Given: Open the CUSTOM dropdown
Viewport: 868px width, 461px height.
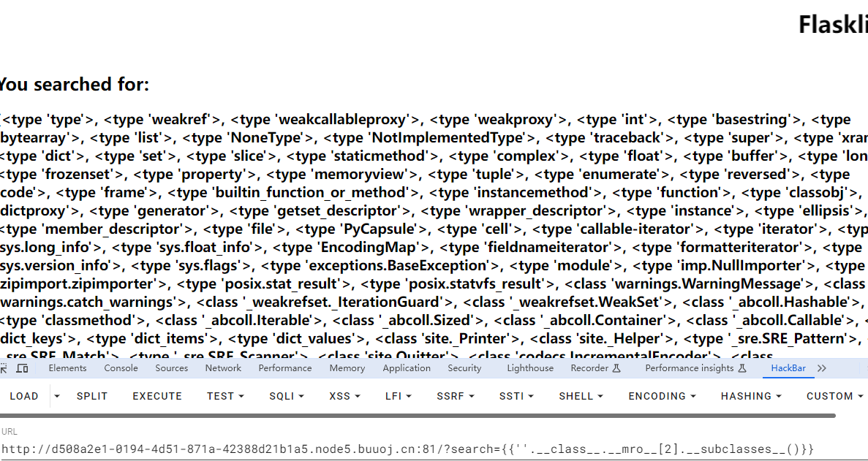Looking at the screenshot, I should 834,396.
